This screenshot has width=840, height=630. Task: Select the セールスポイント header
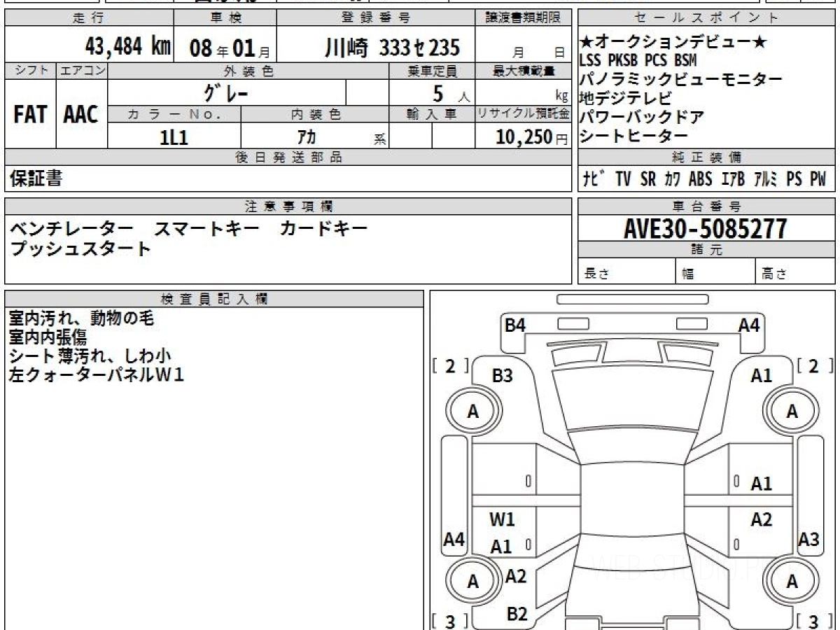click(706, 19)
